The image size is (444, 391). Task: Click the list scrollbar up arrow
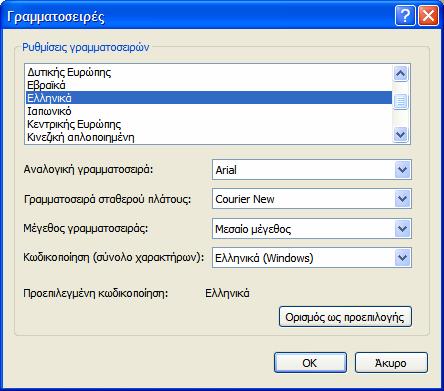tap(400, 73)
